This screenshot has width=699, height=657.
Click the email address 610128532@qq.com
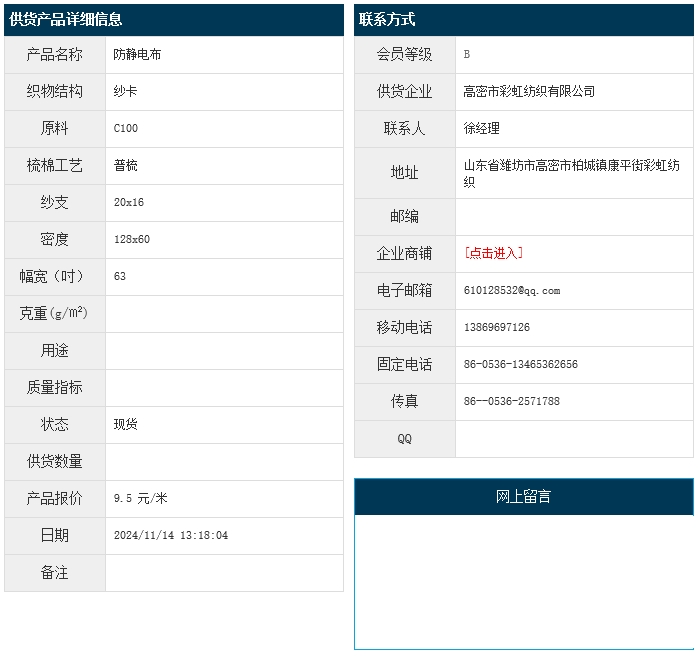(x=512, y=291)
